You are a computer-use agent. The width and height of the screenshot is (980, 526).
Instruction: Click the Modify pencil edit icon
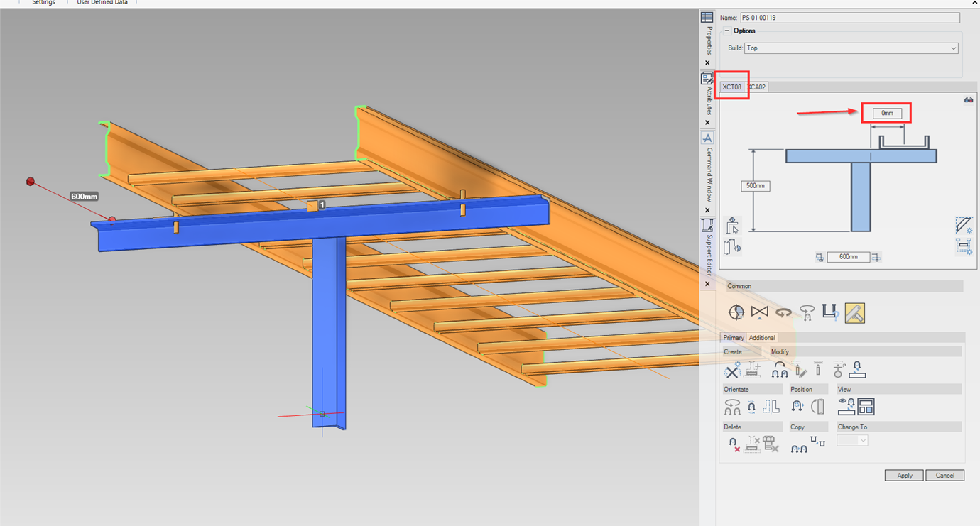[800, 370]
